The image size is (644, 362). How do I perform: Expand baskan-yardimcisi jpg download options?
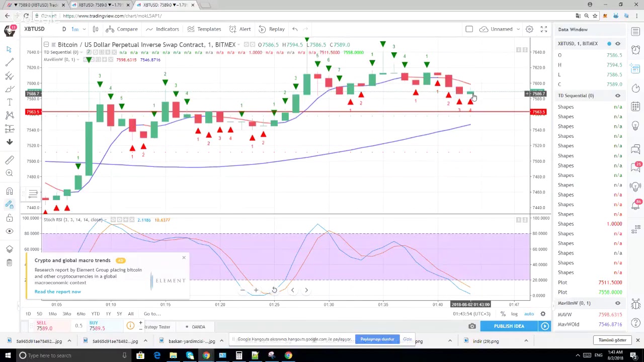(x=221, y=341)
